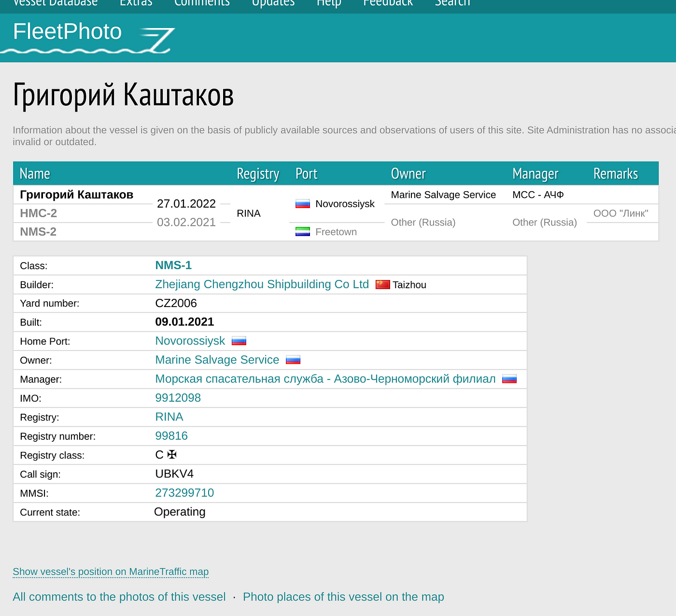The image size is (676, 616).
Task: Click Novorossiysk in the name history table
Action: tap(345, 204)
